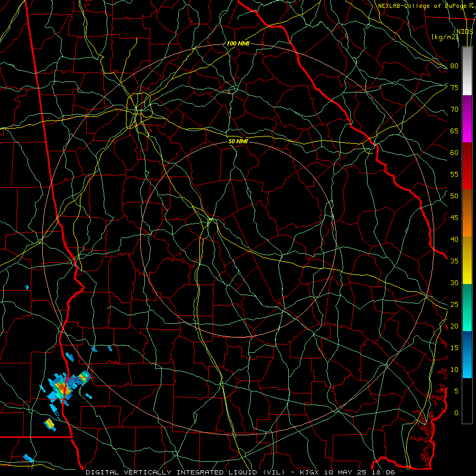Click the 75 value on the color scale

454,87
